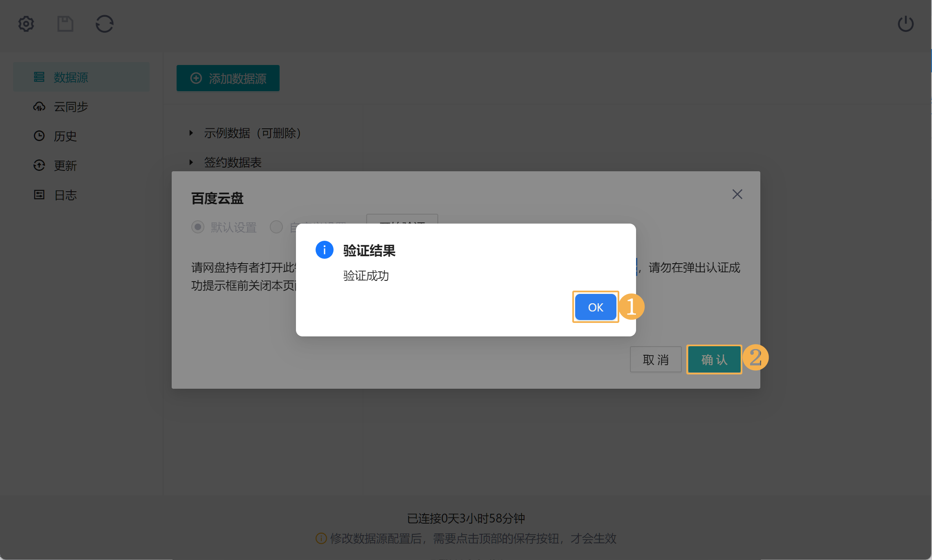Select the 默认设置 radio button
Viewport: 932px width, 560px height.
coord(198,227)
